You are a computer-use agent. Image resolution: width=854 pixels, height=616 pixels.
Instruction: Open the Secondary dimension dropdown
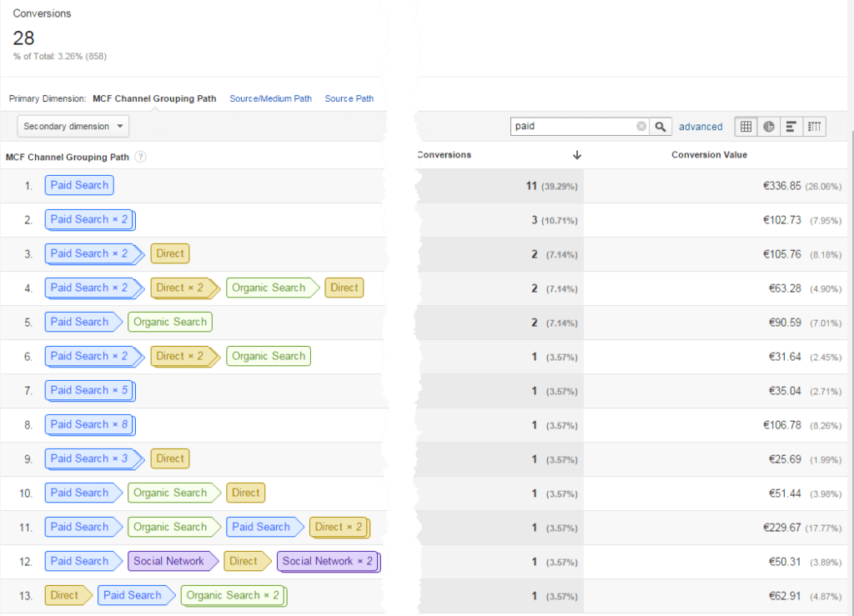[x=73, y=127]
